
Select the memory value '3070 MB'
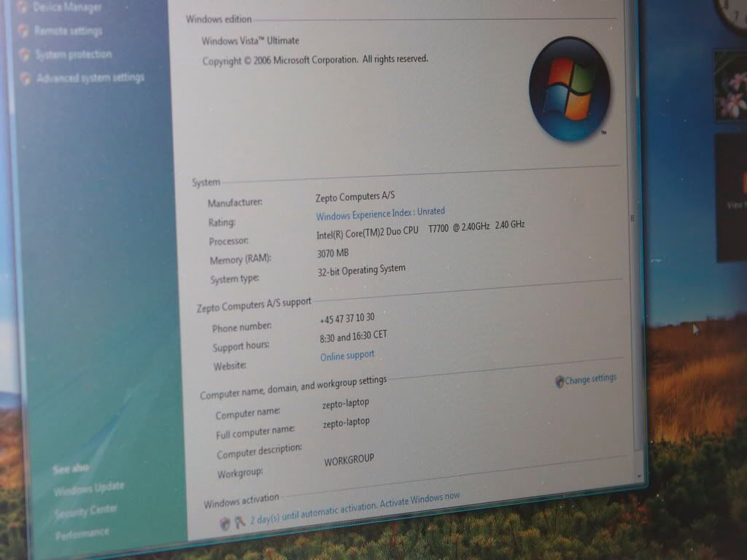click(333, 253)
